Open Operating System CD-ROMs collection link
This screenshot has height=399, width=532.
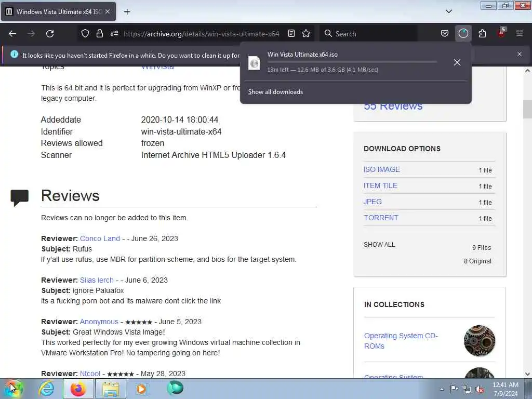coord(401,341)
